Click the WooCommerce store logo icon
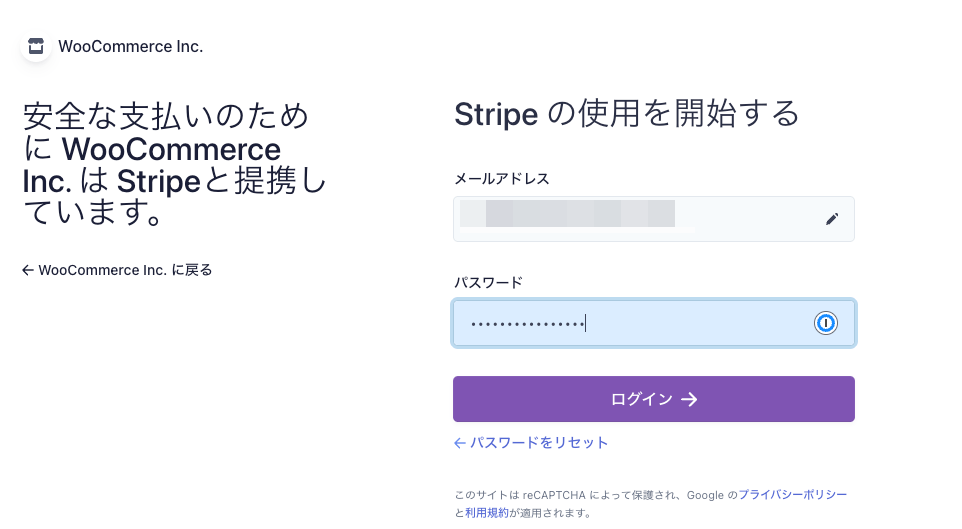 (36, 46)
